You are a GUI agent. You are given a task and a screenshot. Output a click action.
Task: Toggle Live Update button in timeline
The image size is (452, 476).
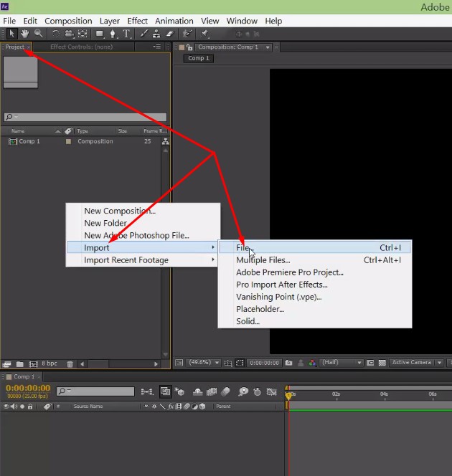click(x=165, y=391)
